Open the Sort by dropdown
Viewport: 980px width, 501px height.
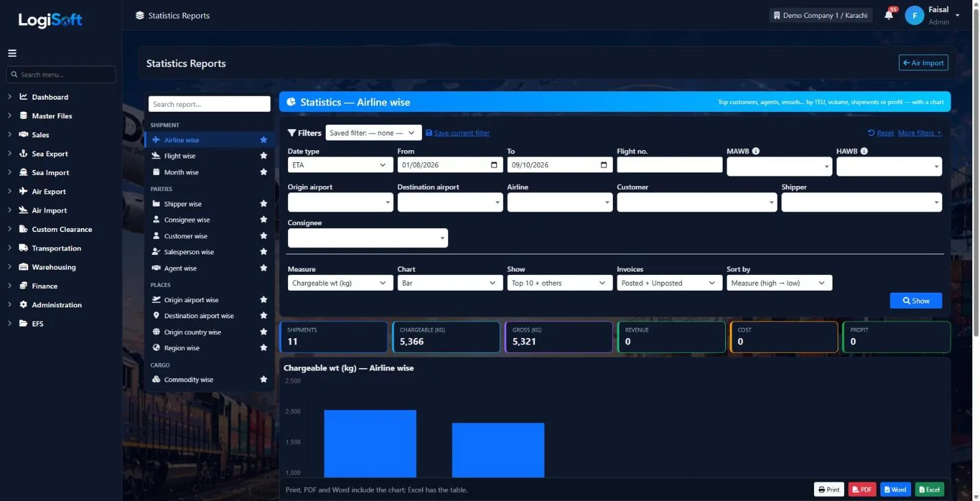[780, 283]
